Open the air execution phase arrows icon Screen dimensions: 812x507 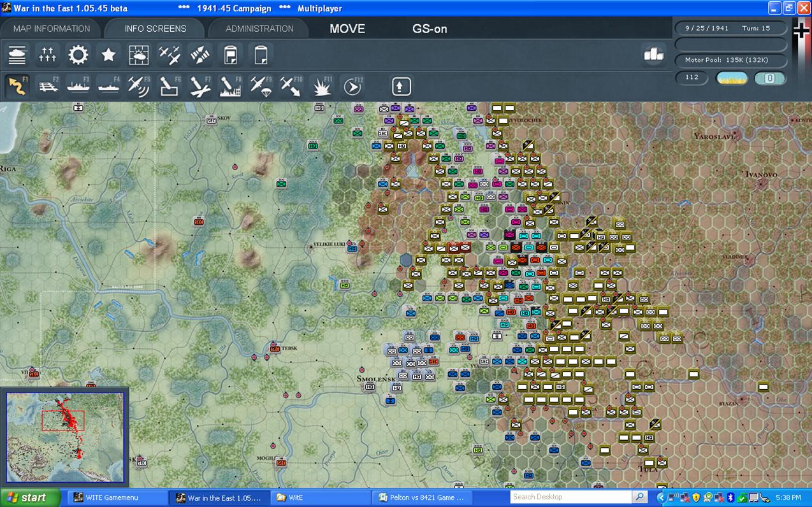click(x=200, y=55)
